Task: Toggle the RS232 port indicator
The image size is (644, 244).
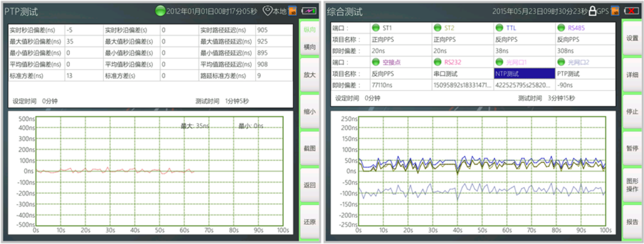Action: (x=437, y=62)
